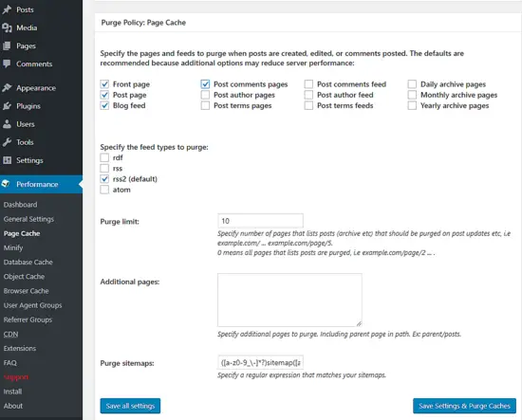Click the Purge sitemaps regex field
The image size is (522, 420).
pyautogui.click(x=260, y=362)
